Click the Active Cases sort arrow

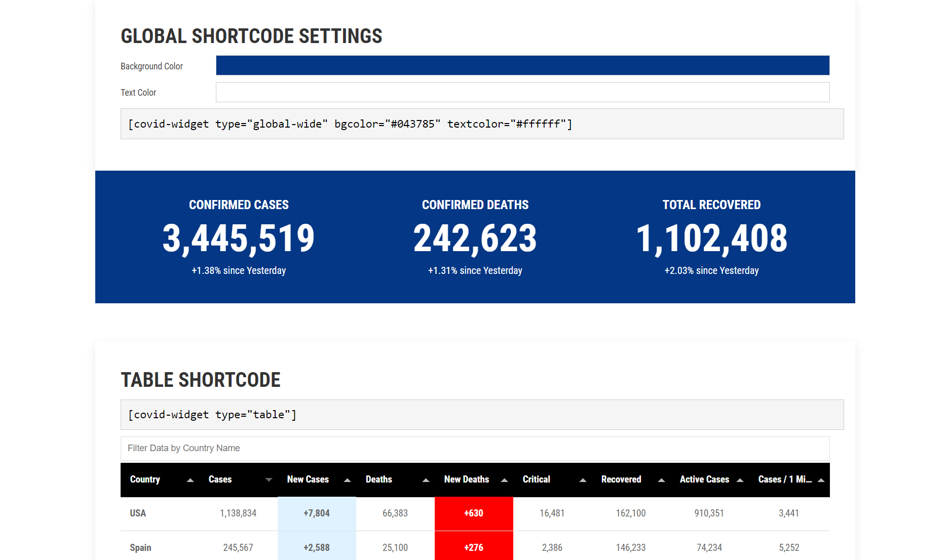click(x=740, y=480)
